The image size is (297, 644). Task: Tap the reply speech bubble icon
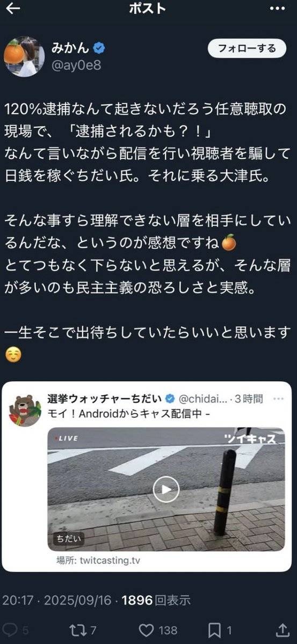click(10, 630)
